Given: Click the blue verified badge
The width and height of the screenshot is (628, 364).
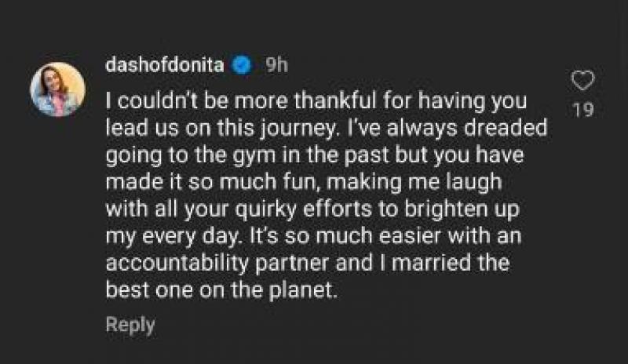Looking at the screenshot, I should [242, 66].
